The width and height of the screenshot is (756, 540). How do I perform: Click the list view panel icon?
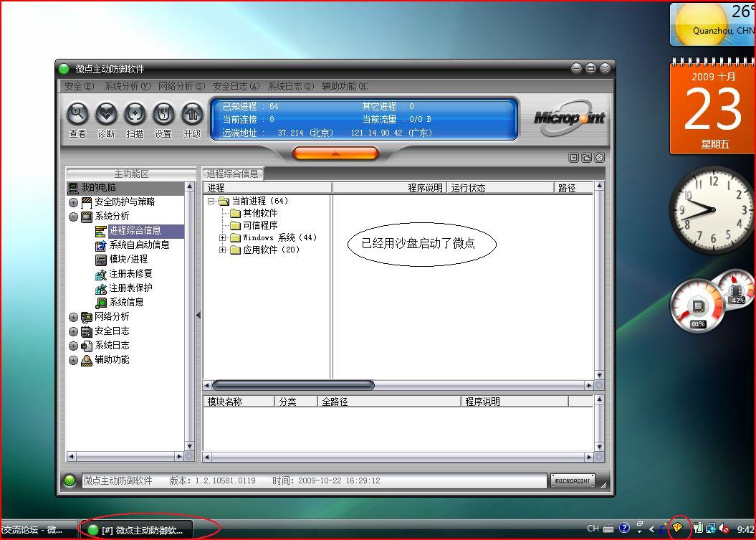(x=573, y=157)
